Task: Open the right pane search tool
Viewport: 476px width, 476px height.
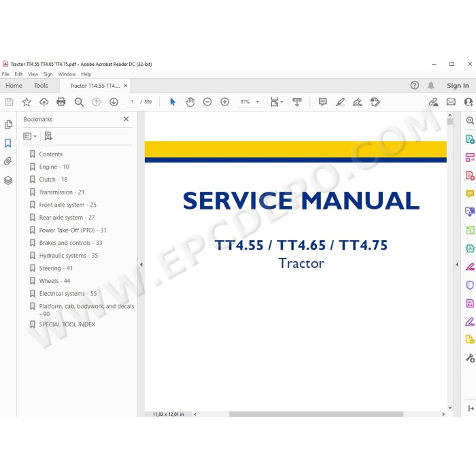Action: point(470,120)
